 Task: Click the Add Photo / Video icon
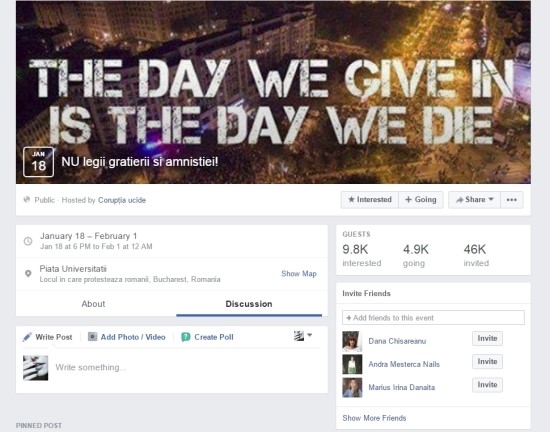pos(92,337)
